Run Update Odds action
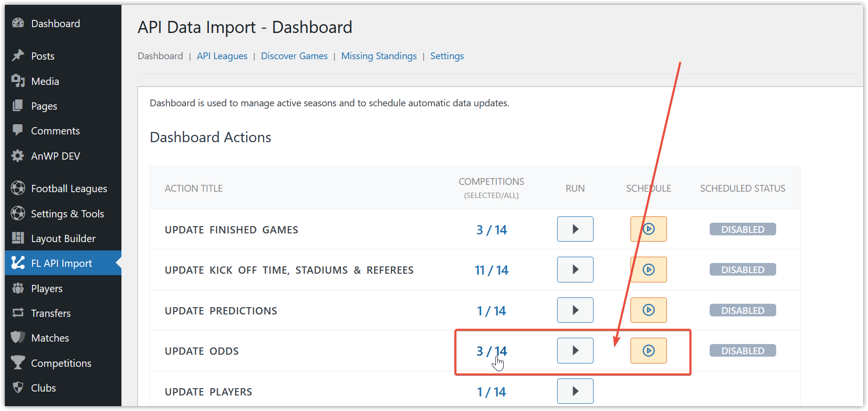This screenshot has height=411, width=868. [x=575, y=350]
